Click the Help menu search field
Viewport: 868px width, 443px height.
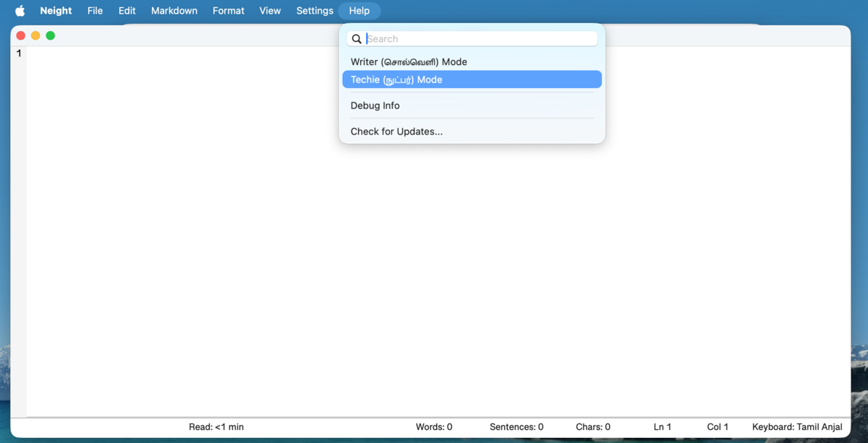pos(472,39)
